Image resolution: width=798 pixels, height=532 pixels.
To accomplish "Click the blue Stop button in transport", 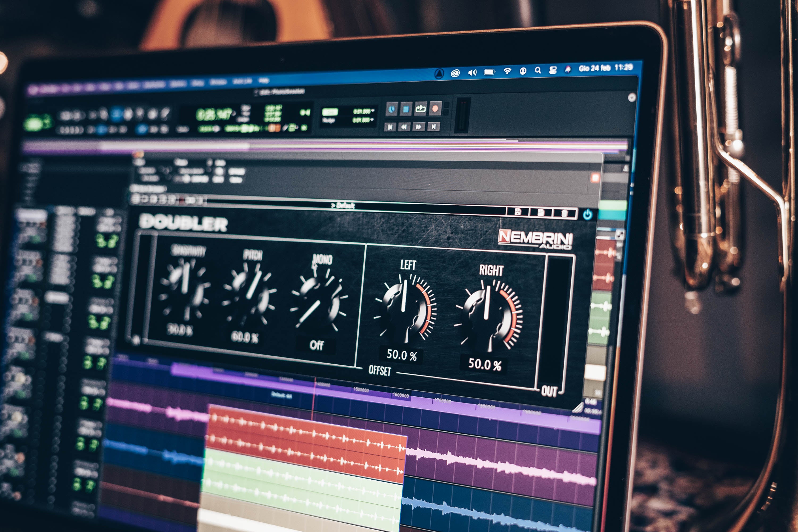I will 406,109.
